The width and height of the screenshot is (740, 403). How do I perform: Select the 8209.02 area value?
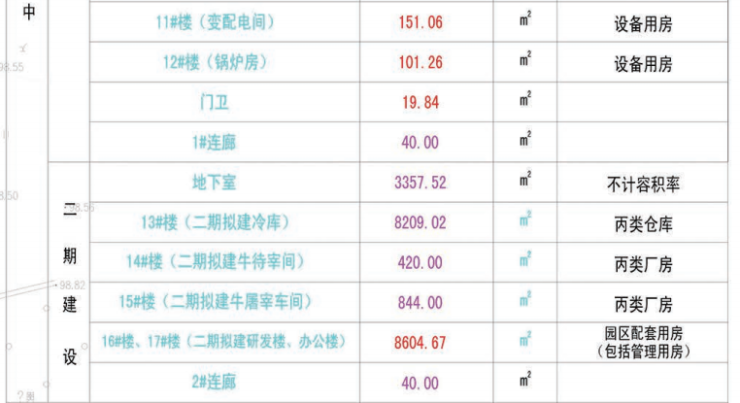[419, 222]
